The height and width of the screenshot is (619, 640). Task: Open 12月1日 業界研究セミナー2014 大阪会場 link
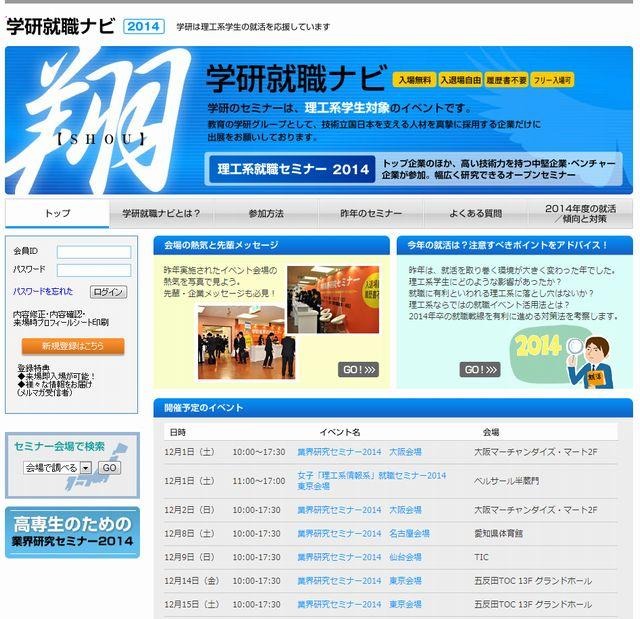(359, 452)
